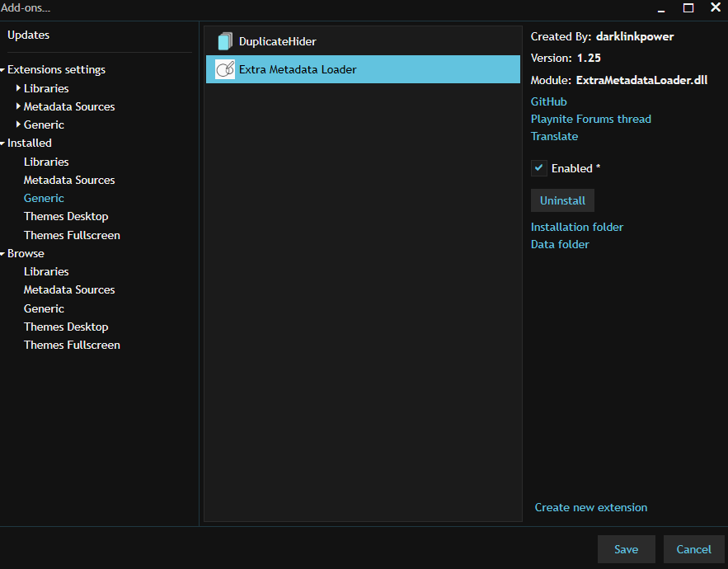The width and height of the screenshot is (728, 569).
Task: Click the Browse section label
Action: [26, 254]
